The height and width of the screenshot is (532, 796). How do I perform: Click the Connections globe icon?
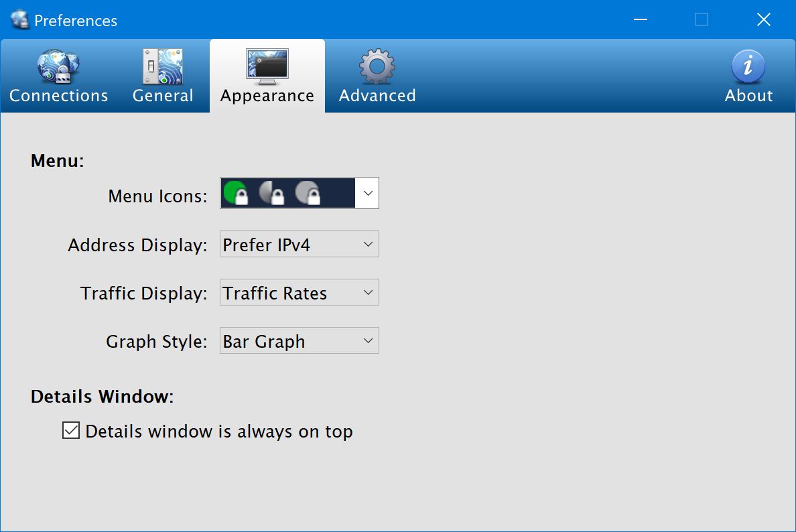[58, 67]
